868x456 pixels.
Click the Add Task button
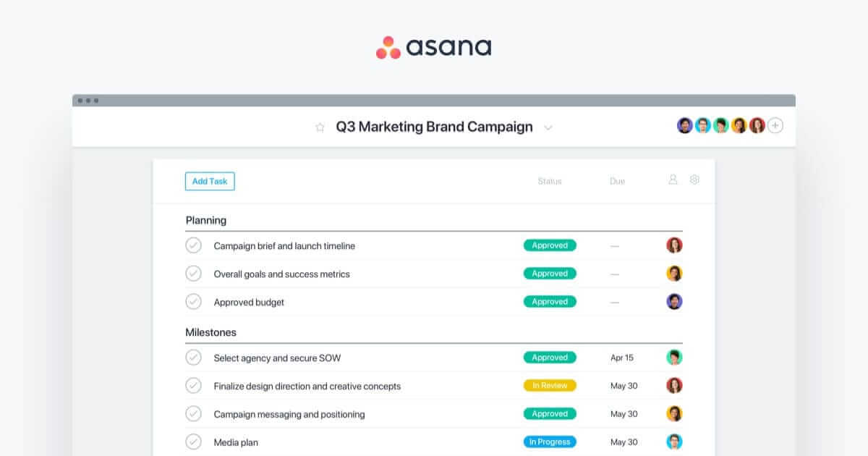210,181
